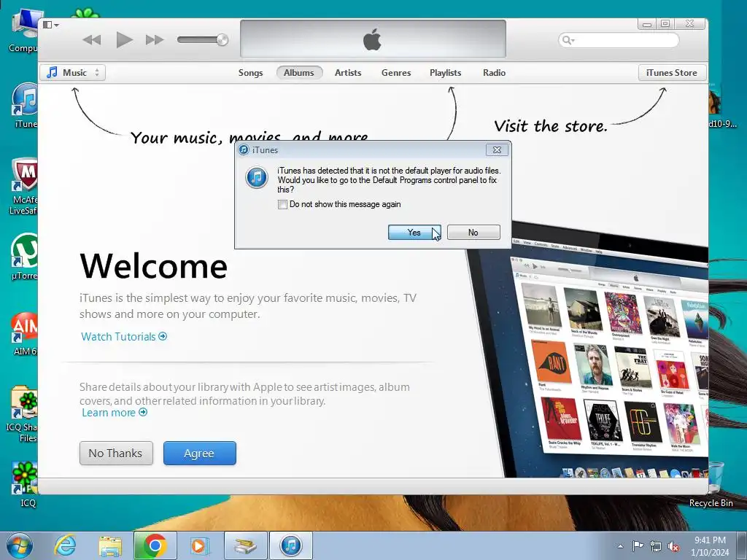The width and height of the screenshot is (747, 560).
Task: Show hidden system tray icons
Action: (620, 546)
